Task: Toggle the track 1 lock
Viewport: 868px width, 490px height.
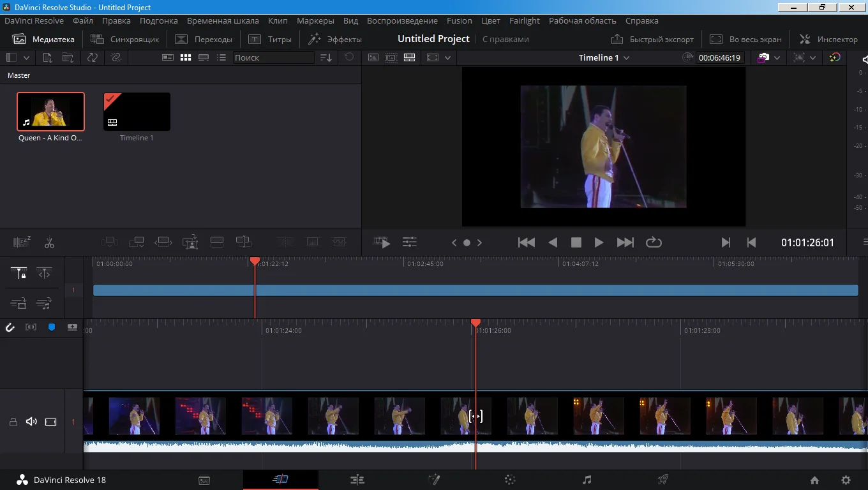Action: point(13,422)
